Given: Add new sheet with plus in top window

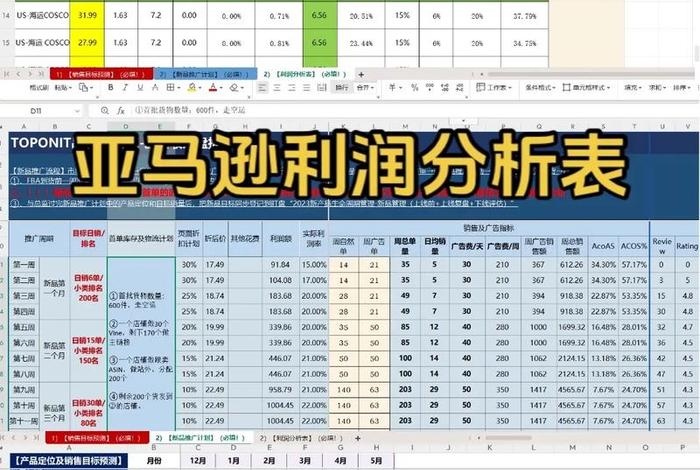Looking at the screenshot, I should pos(361,74).
